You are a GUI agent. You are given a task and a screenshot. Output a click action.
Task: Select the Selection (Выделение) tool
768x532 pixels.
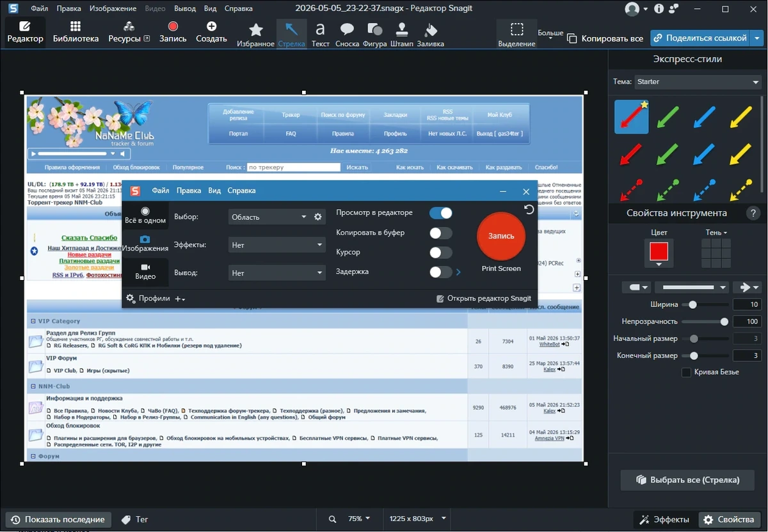[516, 35]
